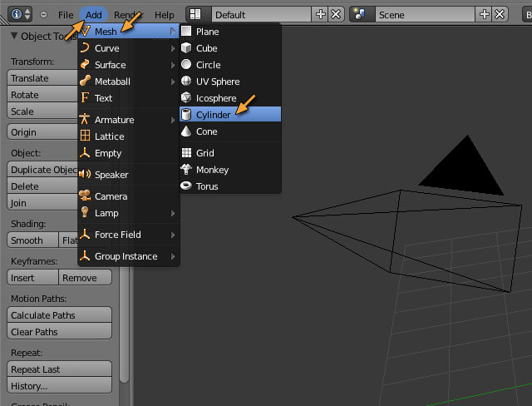Collapse the header menus toggle

click(44, 15)
